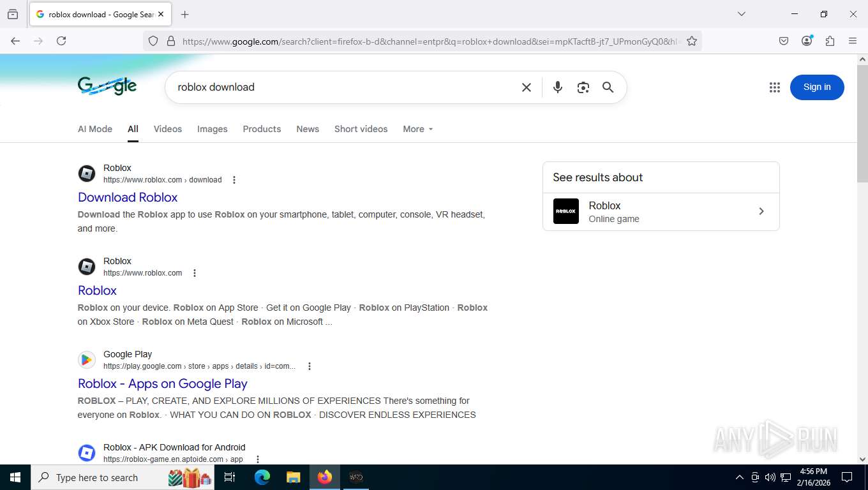Open the Windows Start menu
Screen dimensions: 868x490
coord(15,477)
